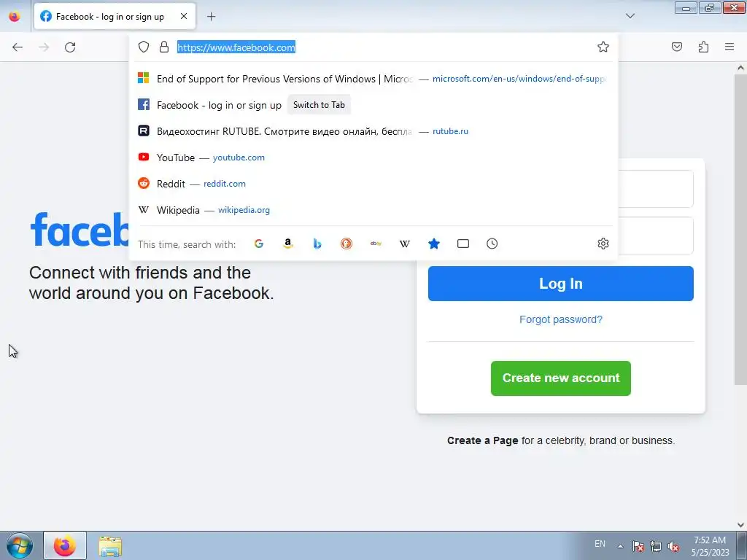Image resolution: width=747 pixels, height=560 pixels.
Task: Click the highlighted URL in address bar
Action: tap(236, 47)
